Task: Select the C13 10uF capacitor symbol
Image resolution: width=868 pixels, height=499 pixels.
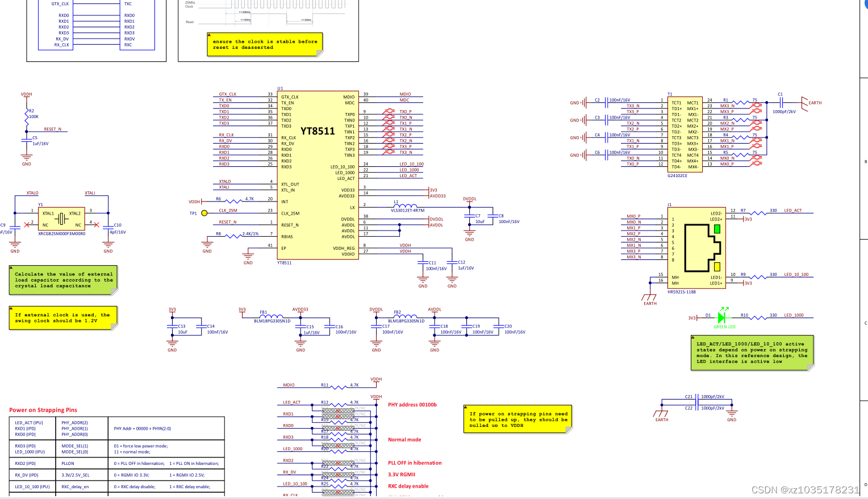Action: pyautogui.click(x=172, y=326)
